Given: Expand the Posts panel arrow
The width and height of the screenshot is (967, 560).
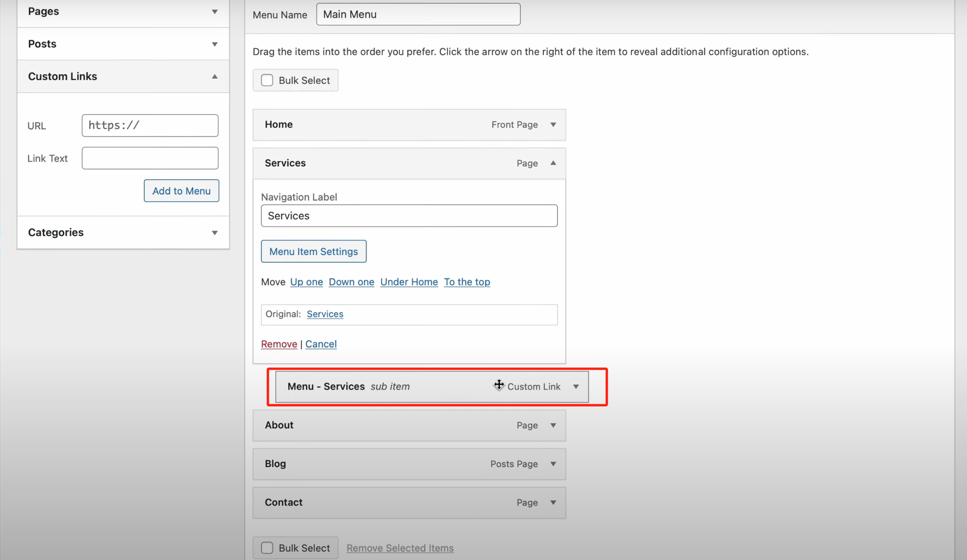Looking at the screenshot, I should click(x=214, y=44).
